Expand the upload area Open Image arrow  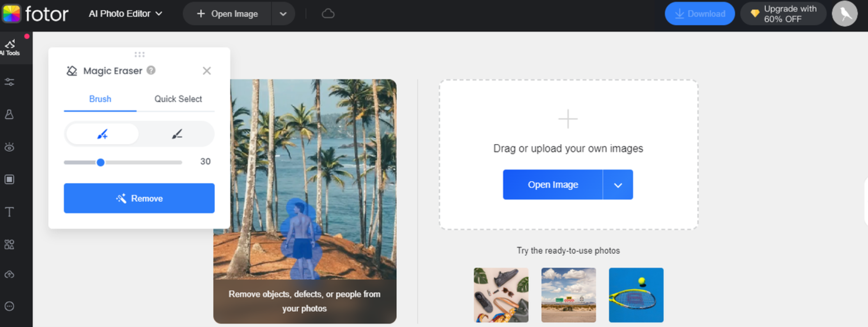pyautogui.click(x=618, y=185)
